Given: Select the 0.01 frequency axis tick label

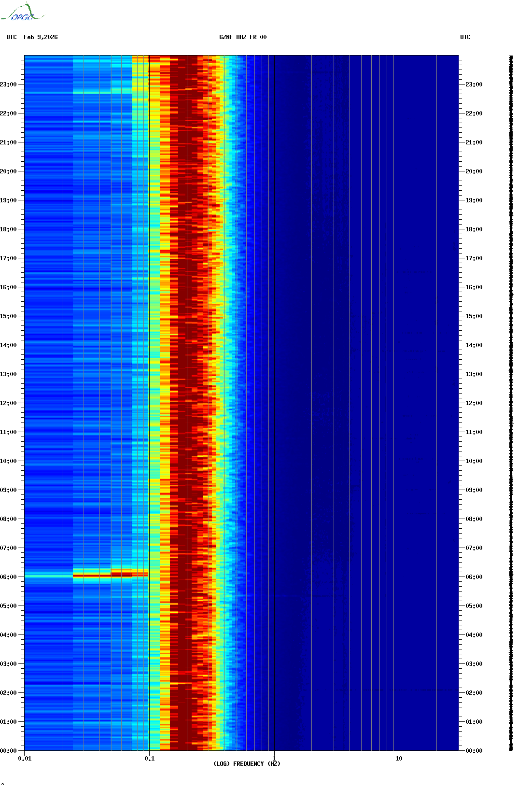Looking at the screenshot, I should point(25,758).
